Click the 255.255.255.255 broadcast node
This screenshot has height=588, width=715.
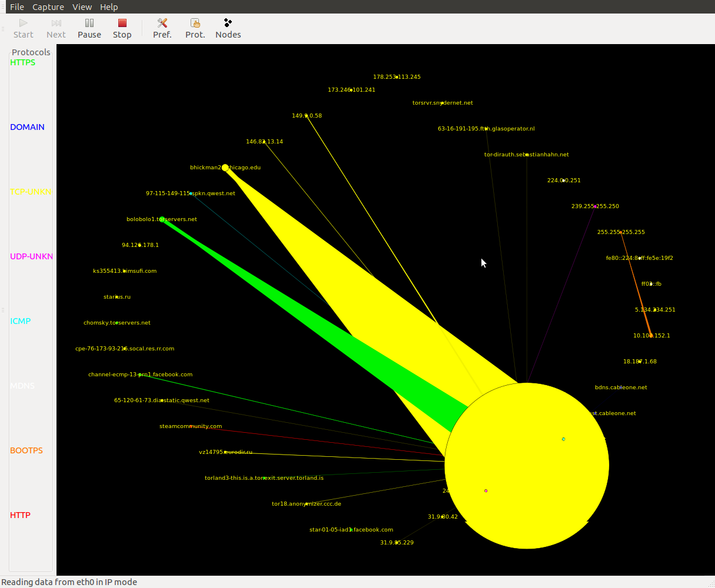point(621,232)
